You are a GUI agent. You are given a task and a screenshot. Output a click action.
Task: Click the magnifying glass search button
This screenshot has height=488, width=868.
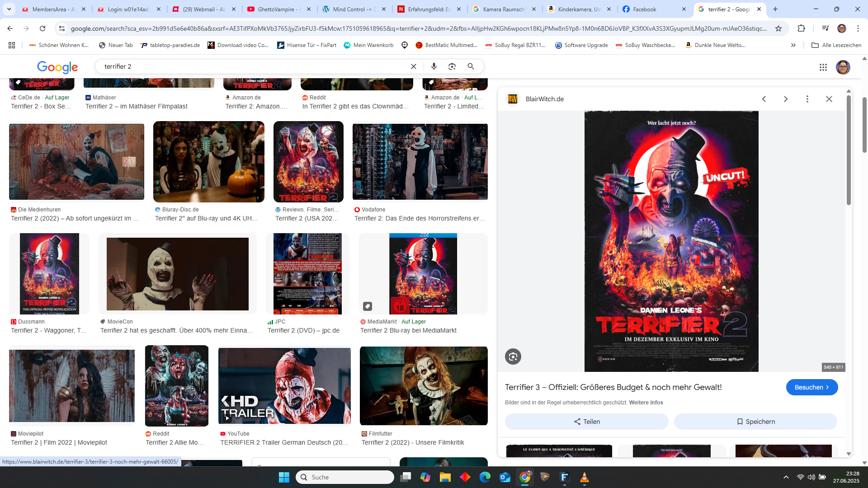tap(471, 66)
